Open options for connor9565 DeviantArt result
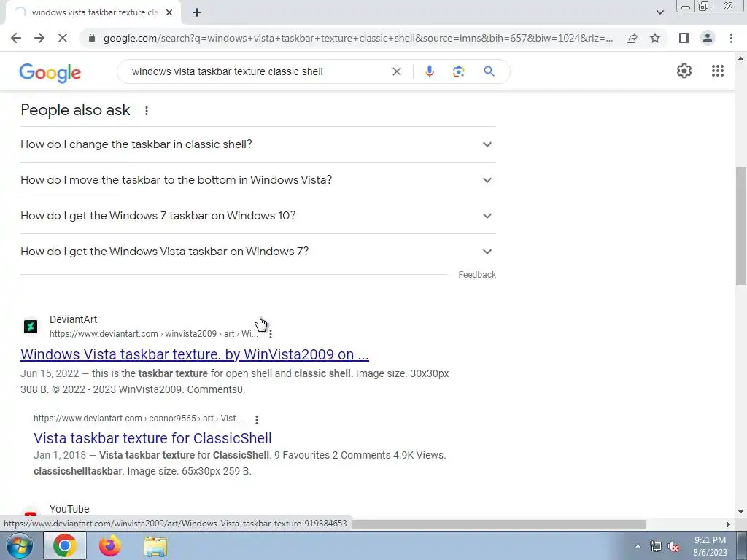Image resolution: width=747 pixels, height=560 pixels. click(x=256, y=419)
